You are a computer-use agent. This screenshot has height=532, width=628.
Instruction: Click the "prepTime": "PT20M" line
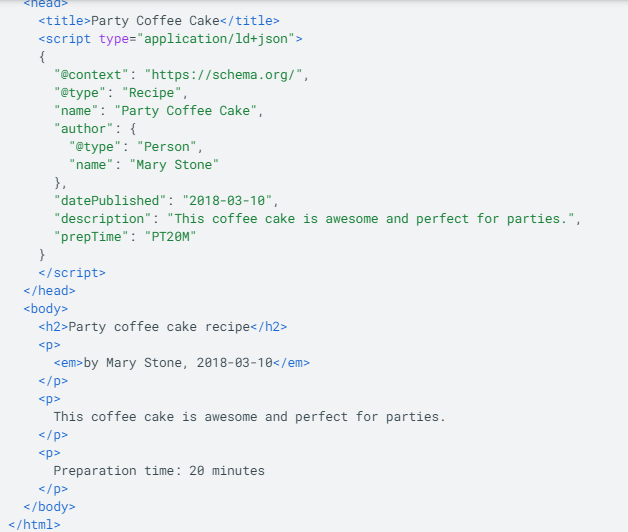(x=125, y=237)
